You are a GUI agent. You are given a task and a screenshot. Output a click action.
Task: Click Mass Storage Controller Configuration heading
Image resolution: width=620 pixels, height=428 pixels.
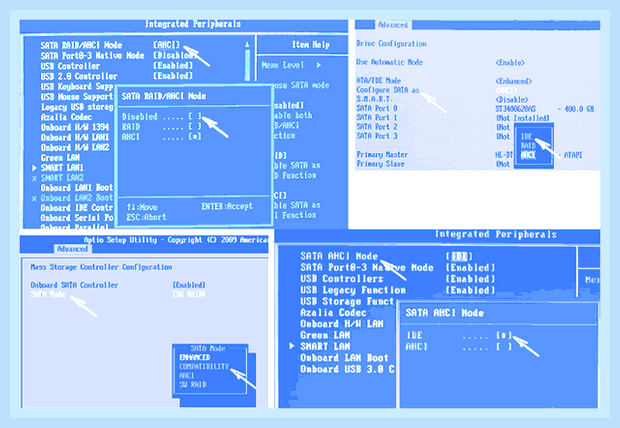(101, 267)
